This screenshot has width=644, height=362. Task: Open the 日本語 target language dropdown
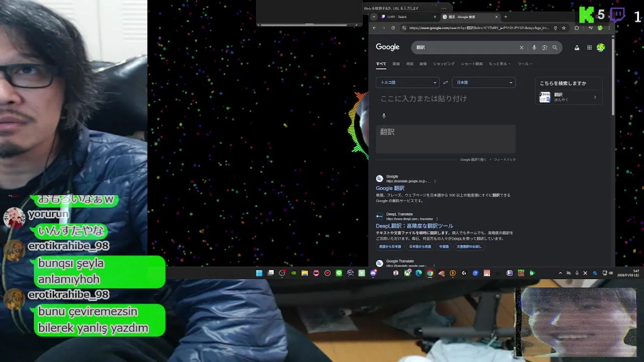[x=484, y=82]
